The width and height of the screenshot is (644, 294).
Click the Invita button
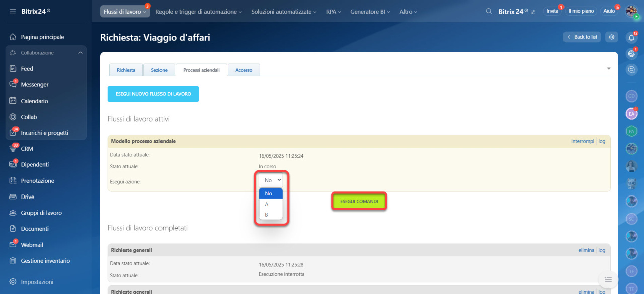[552, 11]
